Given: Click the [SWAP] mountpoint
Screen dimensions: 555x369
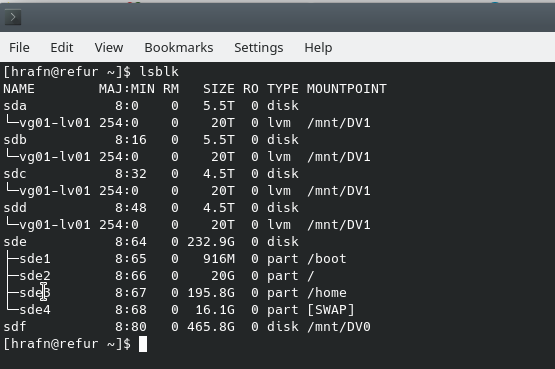Looking at the screenshot, I should pos(331,310).
